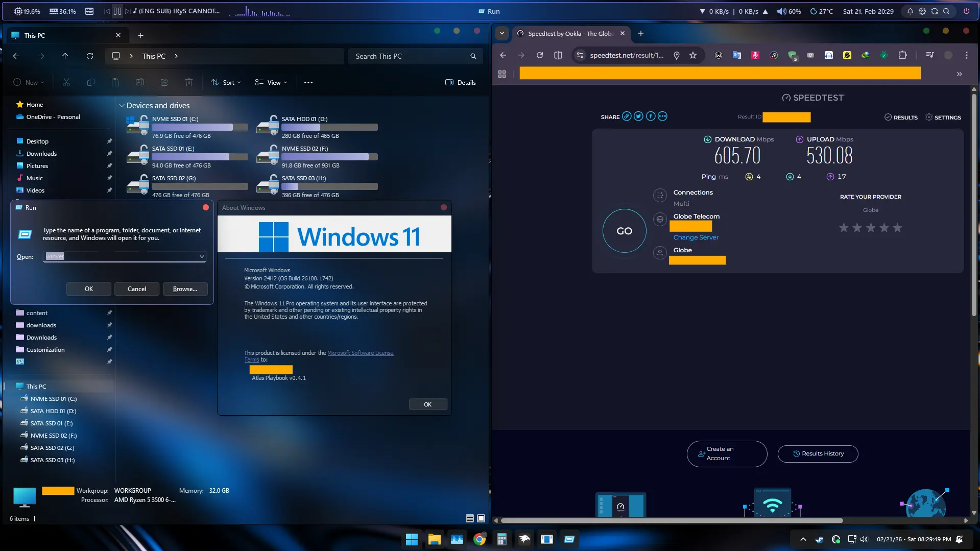The image size is (980, 551).
Task: Share the result on Facebook
Action: tap(651, 116)
